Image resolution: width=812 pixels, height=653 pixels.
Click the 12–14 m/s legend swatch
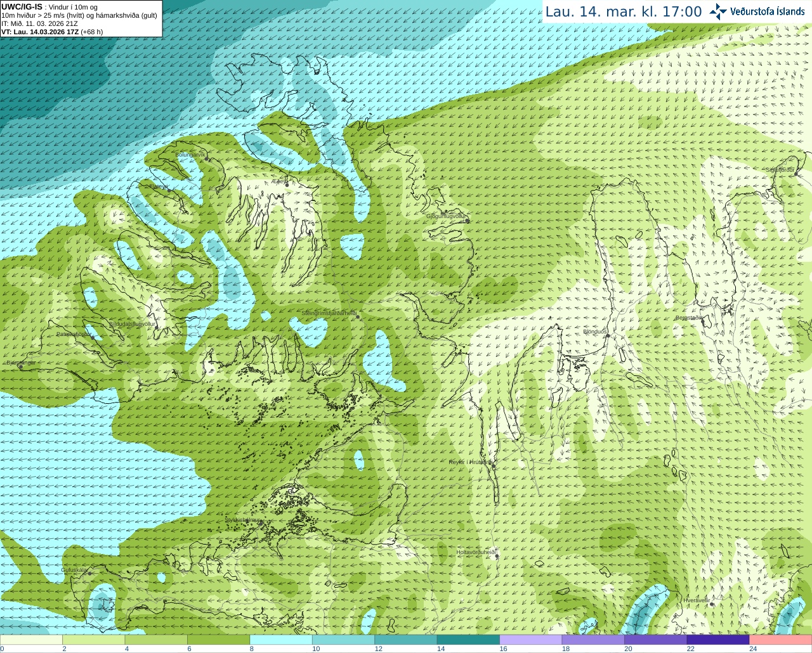(x=406, y=640)
